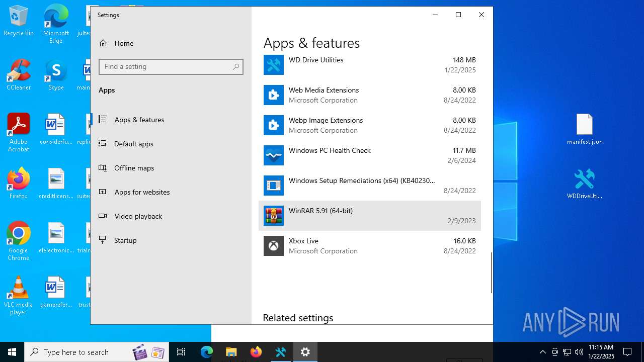Screen dimensions: 644x362
Task: Select Microsoft Edge desktop shortcut
Action: click(x=56, y=24)
